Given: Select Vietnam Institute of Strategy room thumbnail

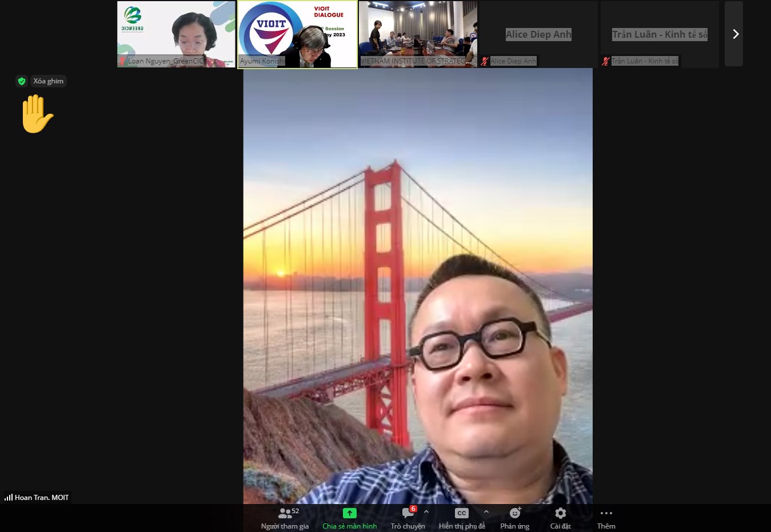Looking at the screenshot, I should [418, 34].
